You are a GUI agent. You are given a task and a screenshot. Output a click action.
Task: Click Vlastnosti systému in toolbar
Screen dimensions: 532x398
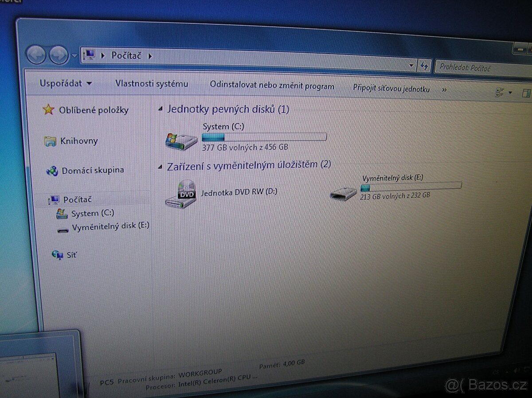click(x=152, y=83)
